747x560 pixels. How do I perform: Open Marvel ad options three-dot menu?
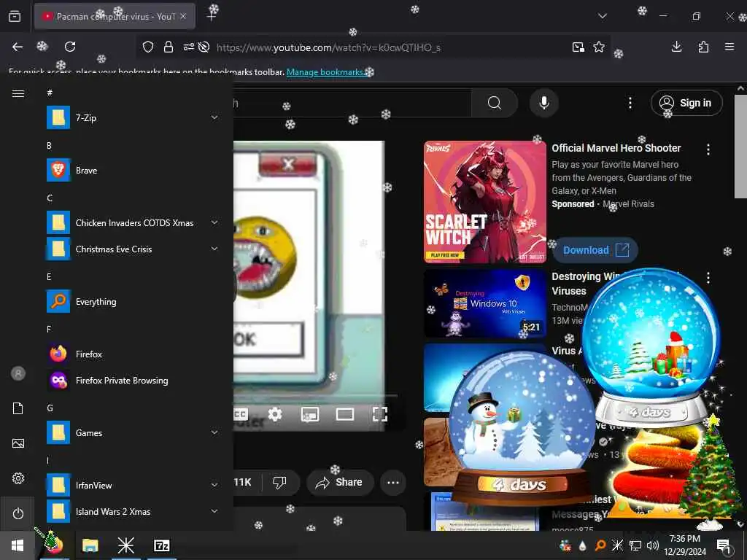(708, 149)
